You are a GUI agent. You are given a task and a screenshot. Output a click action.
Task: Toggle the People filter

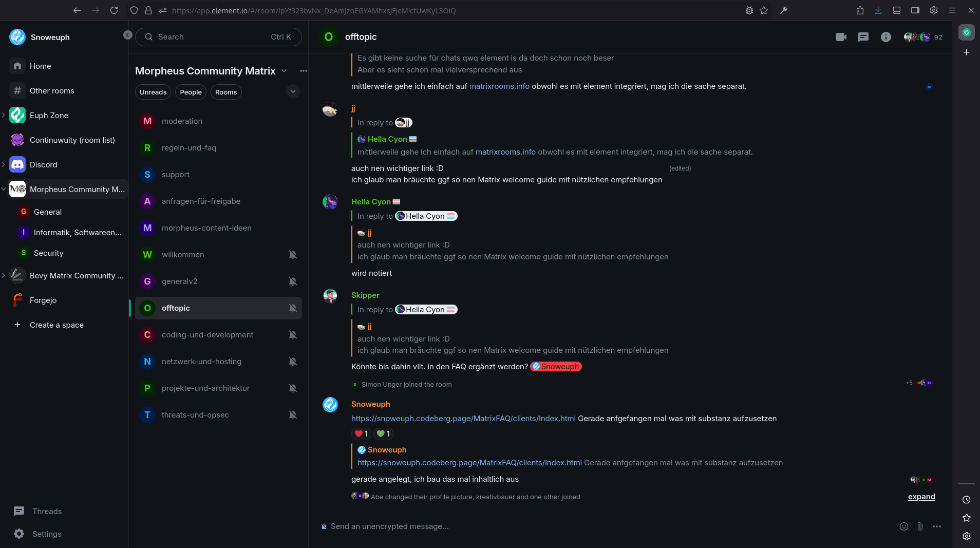click(191, 92)
